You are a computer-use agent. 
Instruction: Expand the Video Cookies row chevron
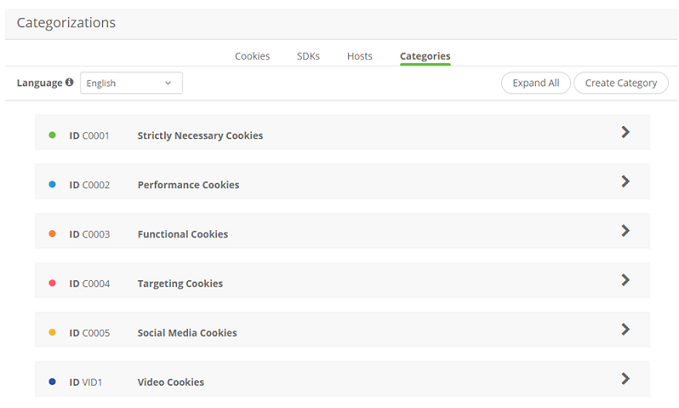point(625,379)
